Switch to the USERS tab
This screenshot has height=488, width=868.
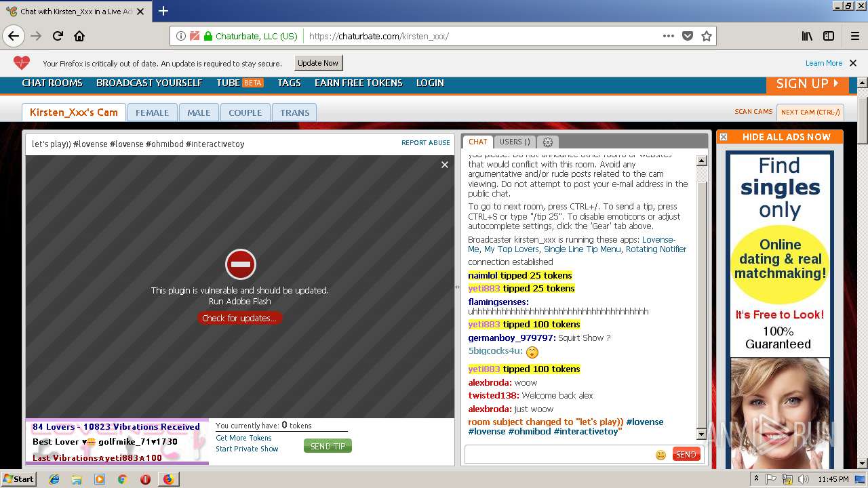click(515, 142)
